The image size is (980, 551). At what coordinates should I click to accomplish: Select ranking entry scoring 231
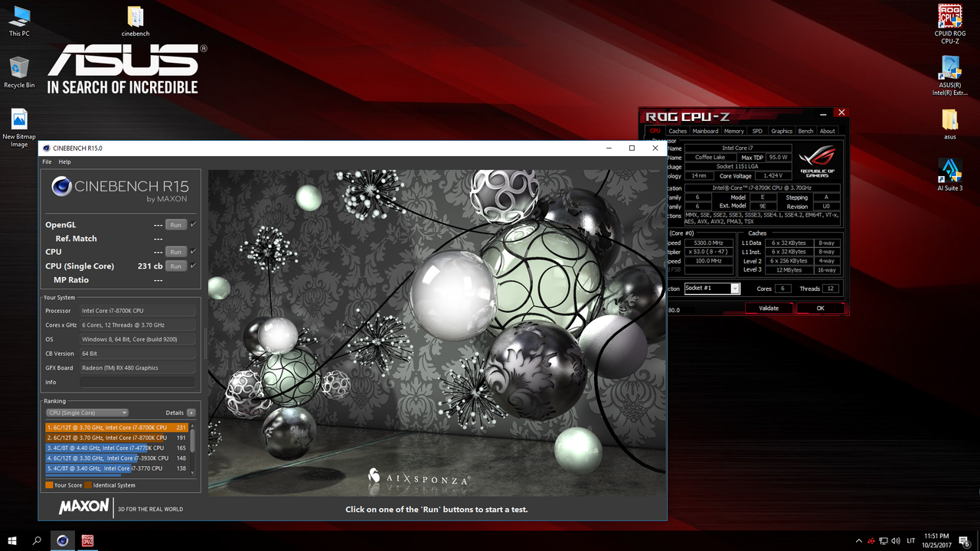click(x=116, y=427)
